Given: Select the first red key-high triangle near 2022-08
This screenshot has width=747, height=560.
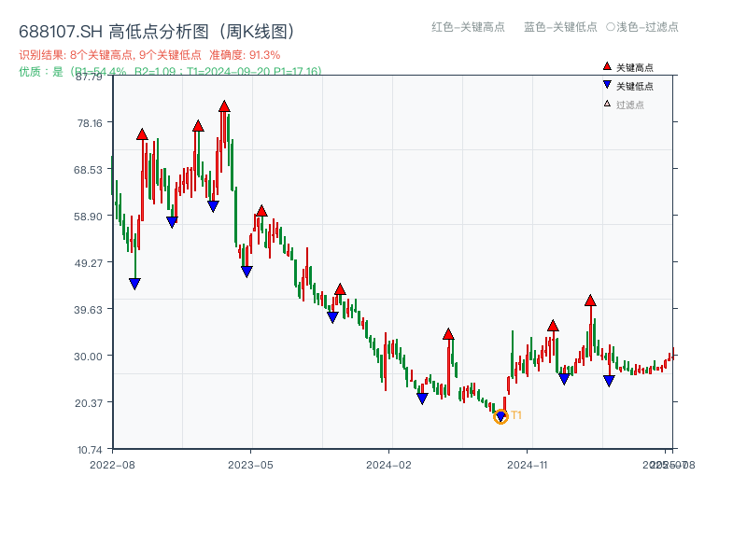Looking at the screenshot, I should (x=140, y=134).
